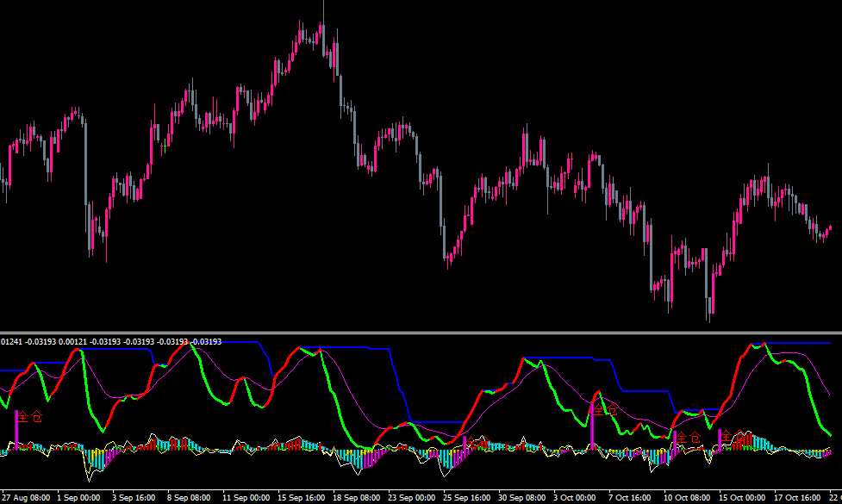Select the 15 Sep 16:00 time label

point(302,498)
